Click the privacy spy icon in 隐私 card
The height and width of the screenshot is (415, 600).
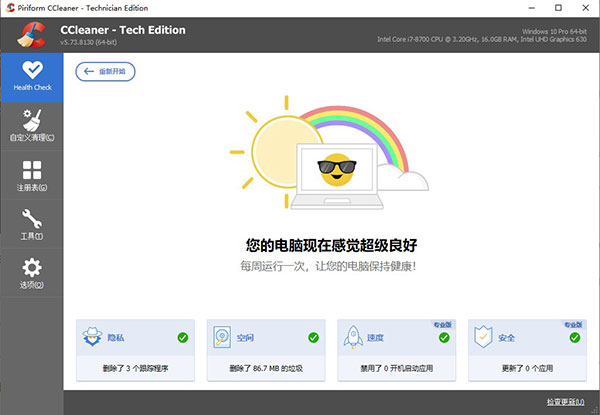coord(92,337)
